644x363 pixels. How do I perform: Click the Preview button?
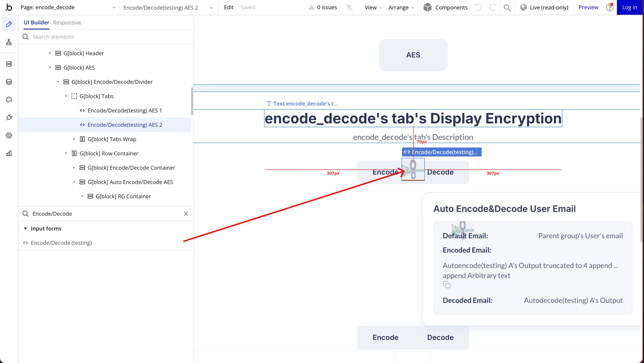click(x=588, y=7)
